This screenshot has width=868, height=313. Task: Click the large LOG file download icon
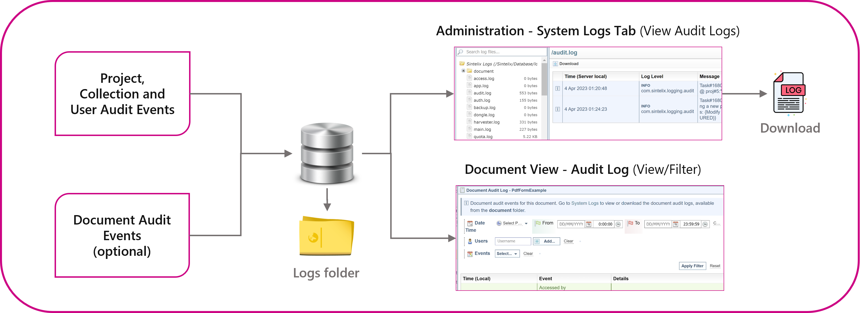[789, 93]
